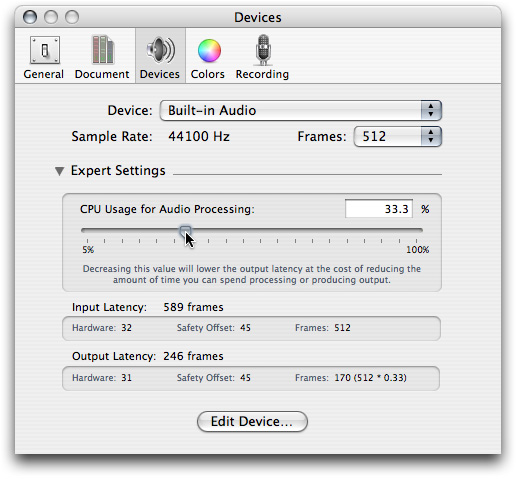This screenshot has height=479, width=516.
Task: Click the Expert Settings label
Action: [118, 171]
